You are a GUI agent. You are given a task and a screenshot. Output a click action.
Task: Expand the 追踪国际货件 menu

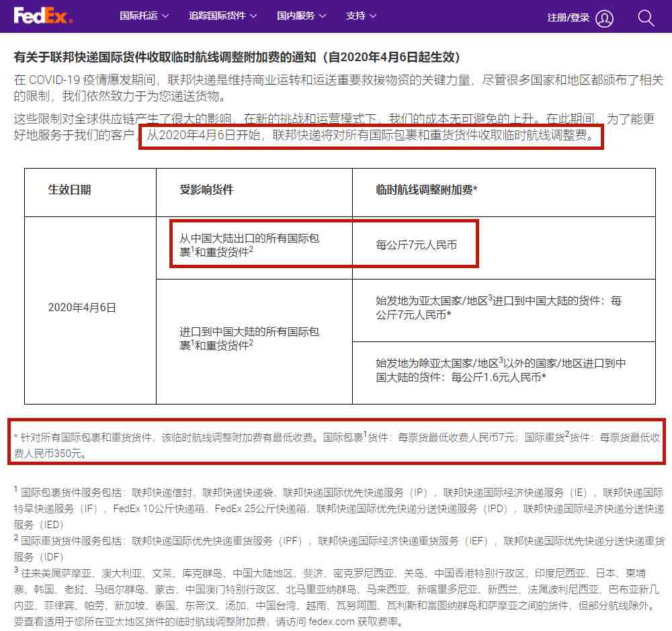223,16
